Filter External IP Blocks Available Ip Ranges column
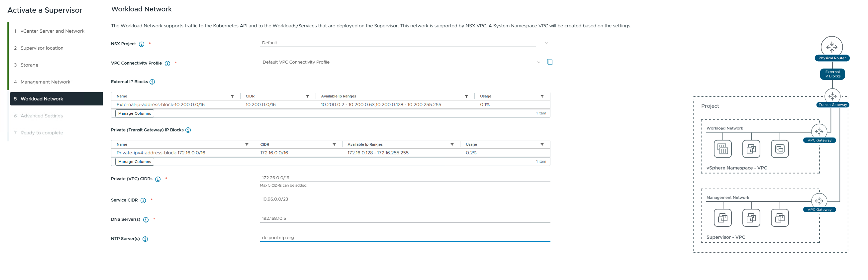Image resolution: width=868 pixels, height=280 pixels. [466, 96]
